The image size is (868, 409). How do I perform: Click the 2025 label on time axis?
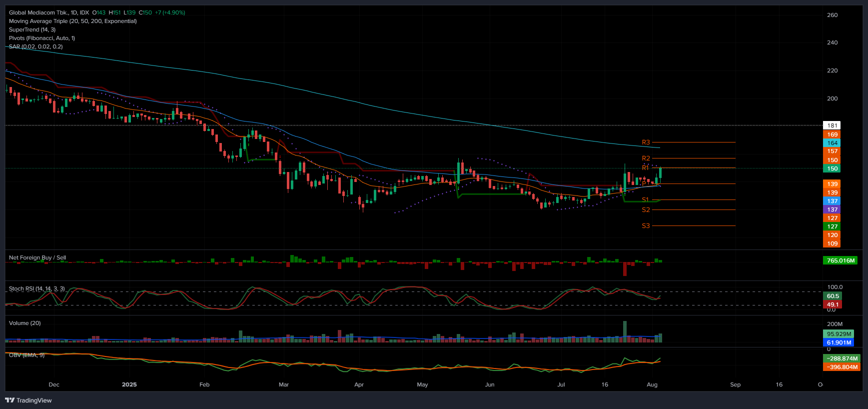click(129, 384)
